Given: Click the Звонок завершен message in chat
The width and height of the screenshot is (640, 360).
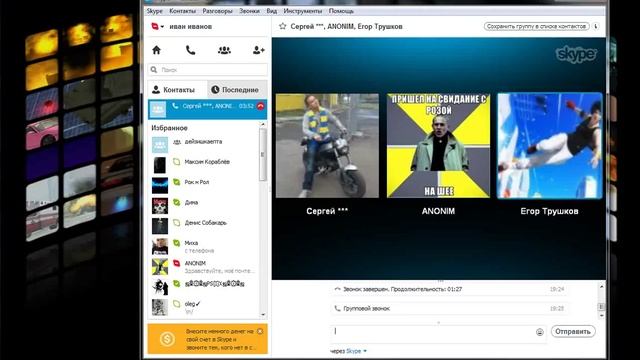Looking at the screenshot, I should coord(402,289).
